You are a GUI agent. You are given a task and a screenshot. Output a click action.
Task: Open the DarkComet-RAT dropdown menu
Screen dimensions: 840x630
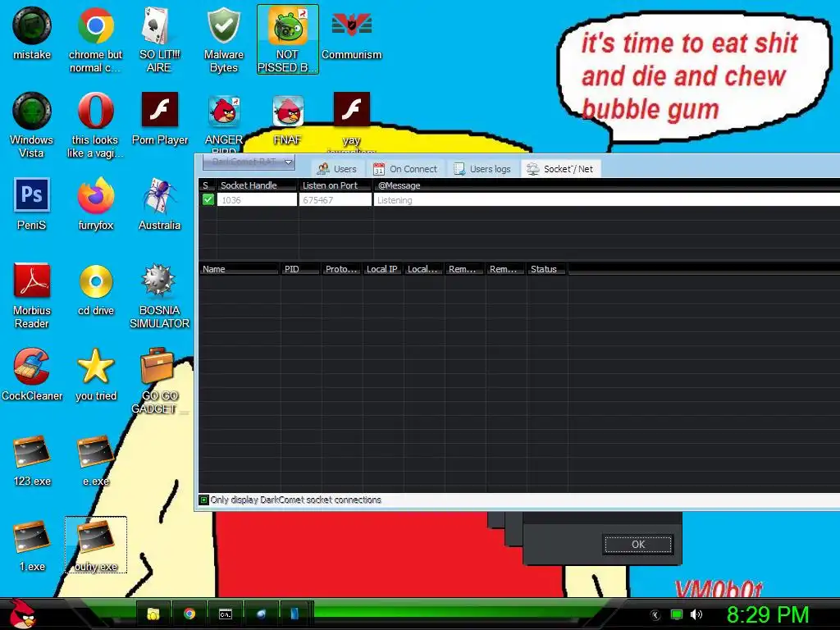click(x=249, y=162)
